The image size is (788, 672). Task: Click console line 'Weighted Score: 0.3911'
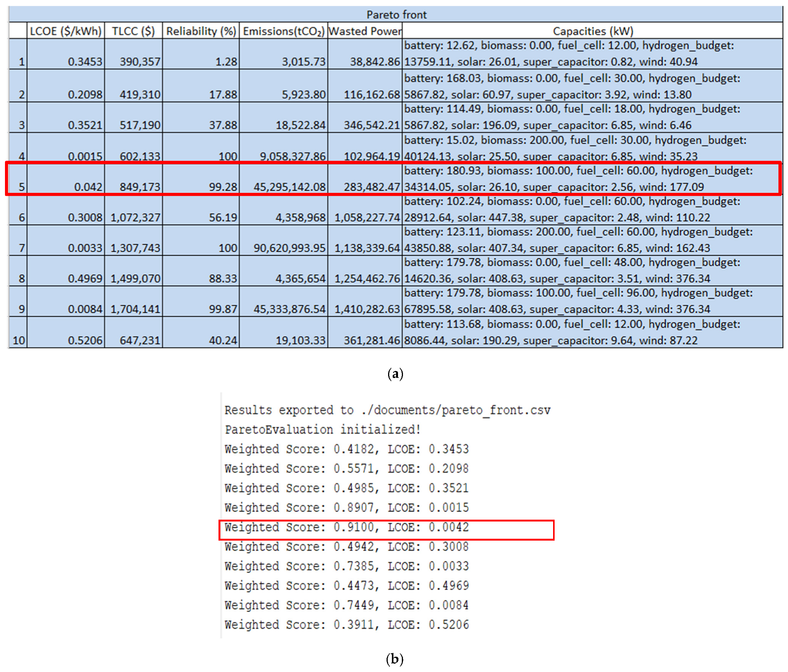(346, 625)
